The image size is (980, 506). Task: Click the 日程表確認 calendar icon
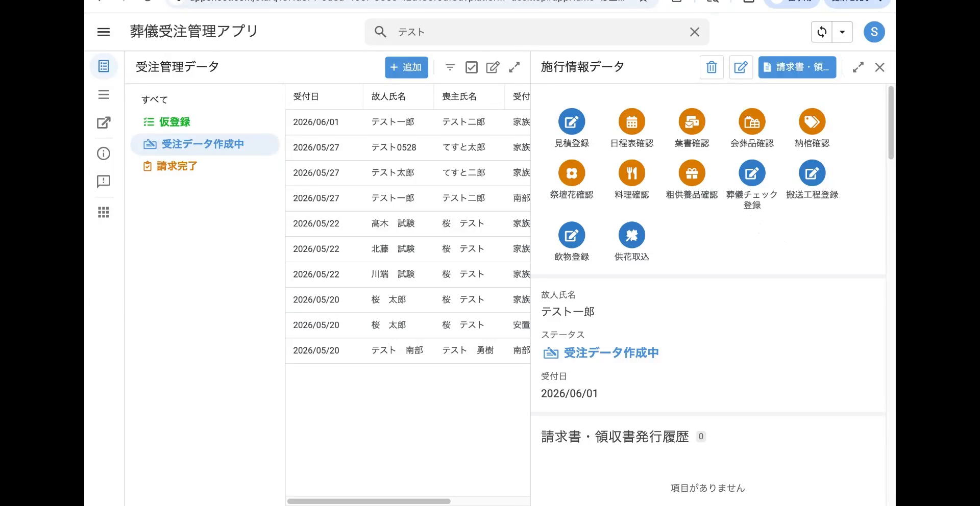point(632,122)
